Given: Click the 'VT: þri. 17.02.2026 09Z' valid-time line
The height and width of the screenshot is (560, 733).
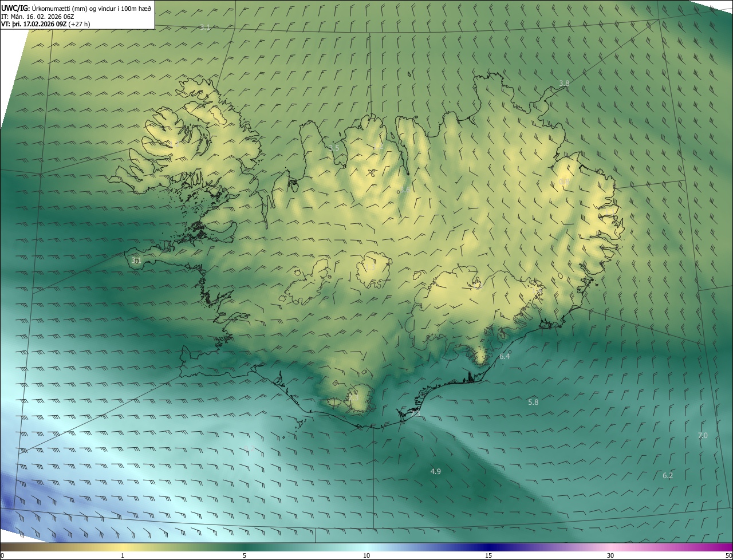Looking at the screenshot, I should click(33, 24).
